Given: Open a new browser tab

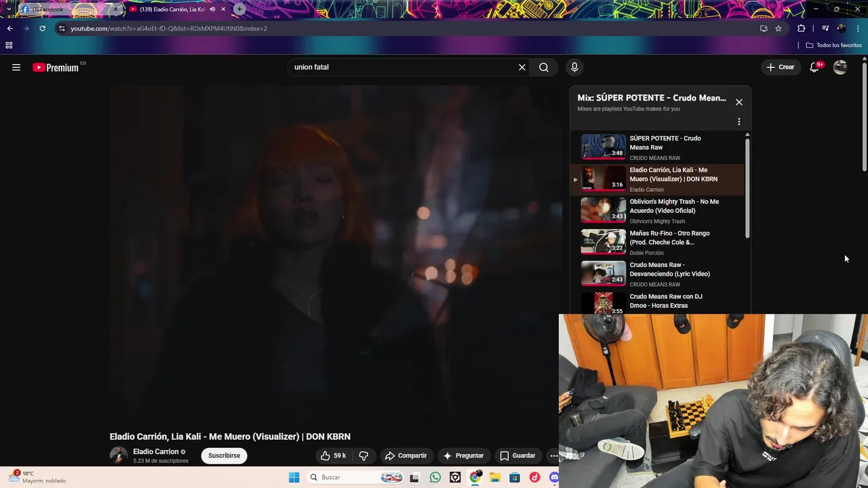Looking at the screenshot, I should pos(239,9).
